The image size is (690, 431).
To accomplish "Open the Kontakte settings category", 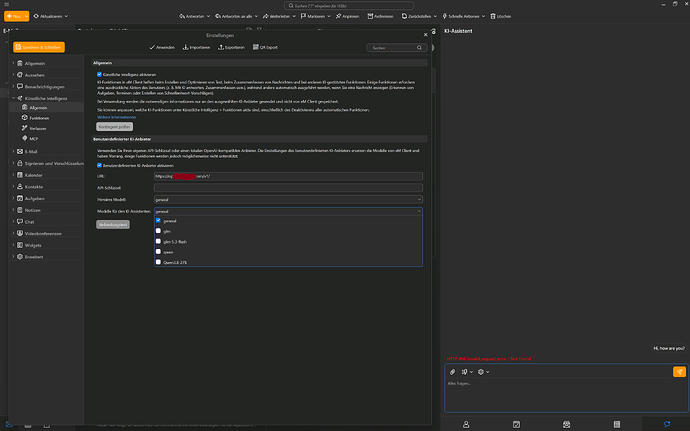I will tap(33, 187).
